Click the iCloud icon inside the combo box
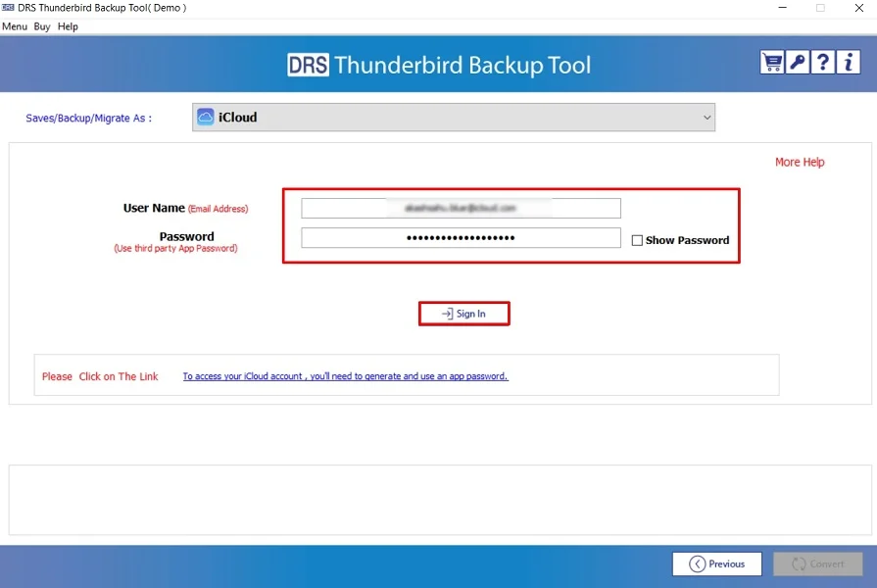 [x=205, y=117]
